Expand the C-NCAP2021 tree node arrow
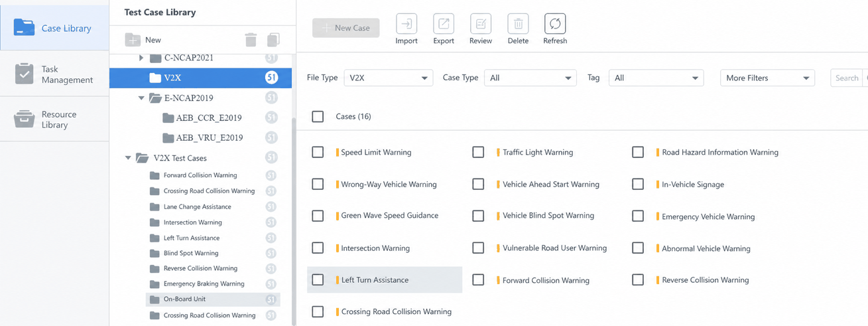868x326 pixels. pos(141,58)
